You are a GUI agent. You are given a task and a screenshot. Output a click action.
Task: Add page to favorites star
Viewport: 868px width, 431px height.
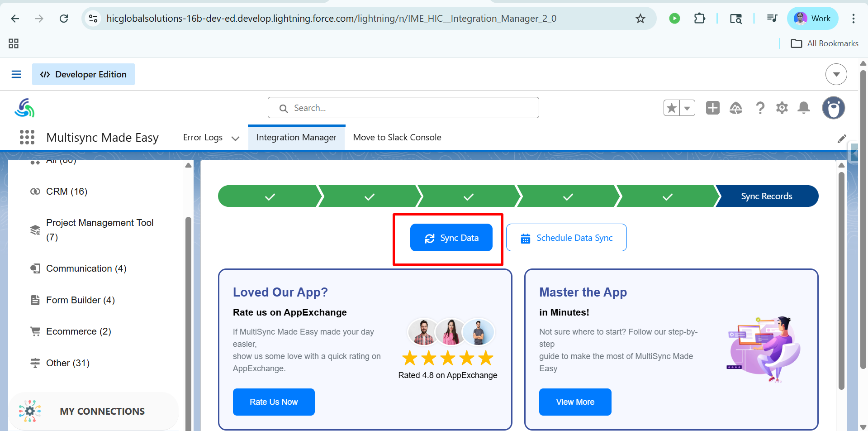(672, 108)
